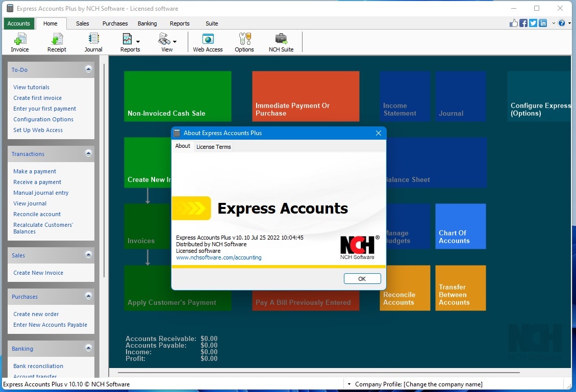Share on Twitter icon
The height and width of the screenshot is (392, 576).
533,23
